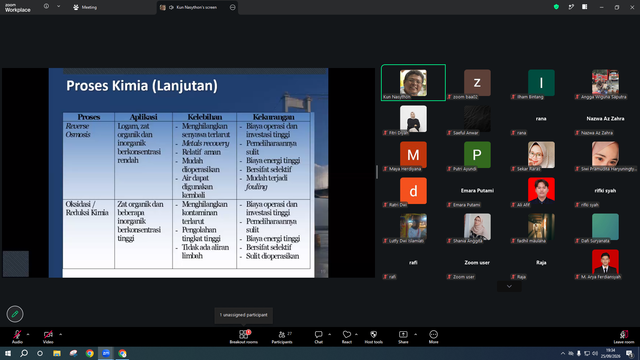640x360 pixels.
Task: Expand chat options arrow beside Chat
Action: point(329,334)
